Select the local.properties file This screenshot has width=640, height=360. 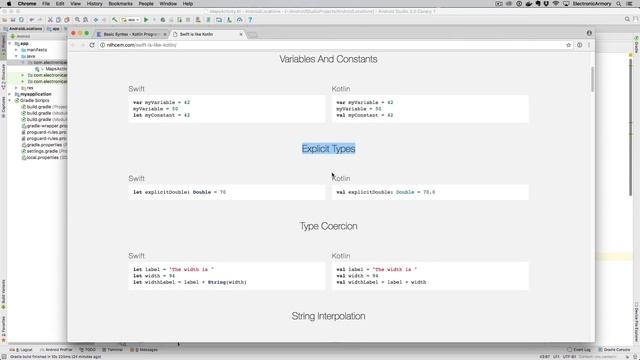click(44, 158)
